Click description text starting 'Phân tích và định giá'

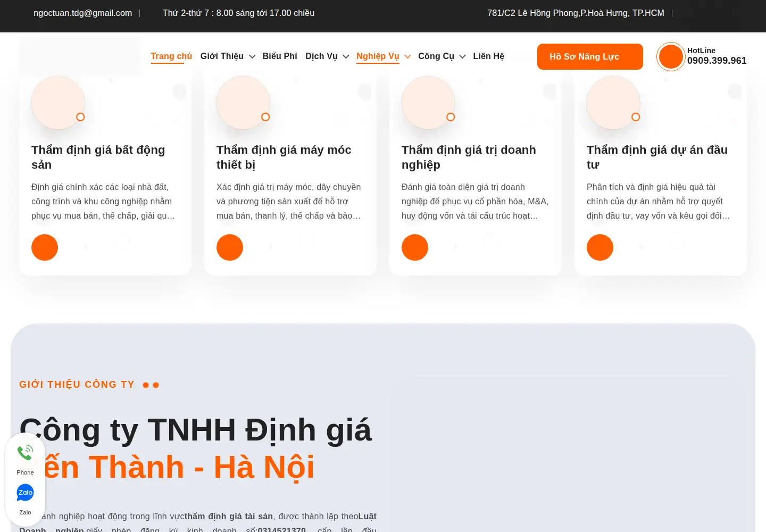659,202
